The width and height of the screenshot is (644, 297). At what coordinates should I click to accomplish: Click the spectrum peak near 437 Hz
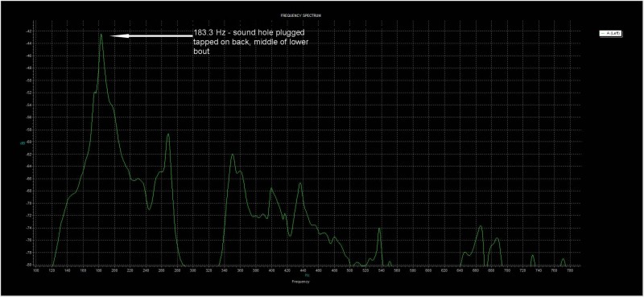tap(300, 184)
